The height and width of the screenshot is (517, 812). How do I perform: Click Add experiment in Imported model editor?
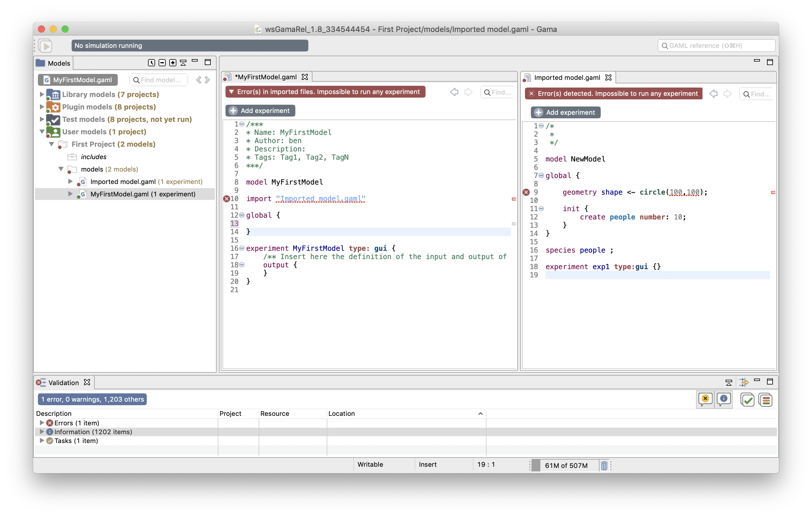(565, 113)
